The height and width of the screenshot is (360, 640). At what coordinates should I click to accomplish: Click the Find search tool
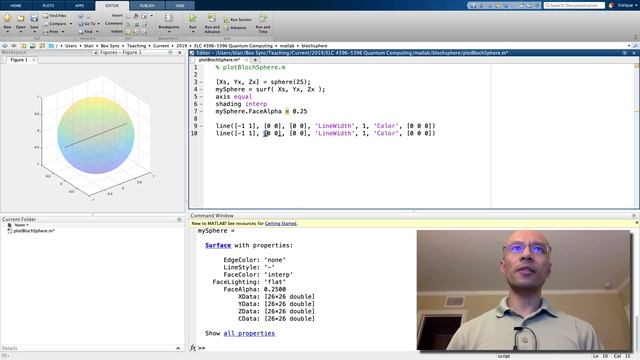(86, 31)
